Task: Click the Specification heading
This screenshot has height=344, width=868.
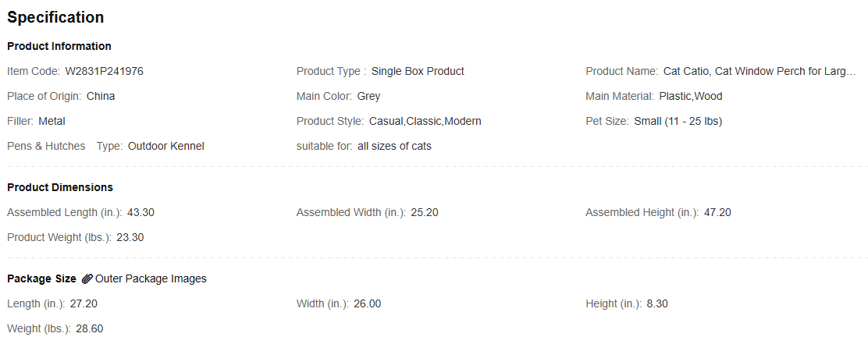Action: [x=55, y=17]
